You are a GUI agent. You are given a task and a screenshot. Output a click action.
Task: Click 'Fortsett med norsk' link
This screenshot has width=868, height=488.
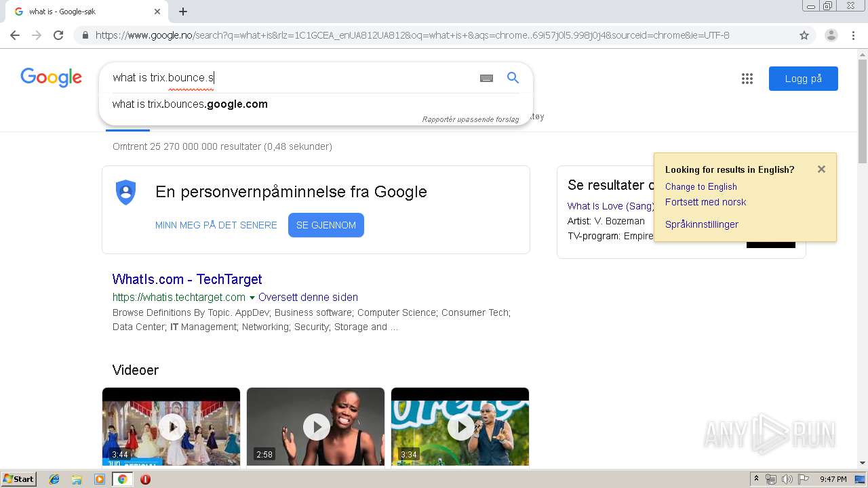[705, 202]
